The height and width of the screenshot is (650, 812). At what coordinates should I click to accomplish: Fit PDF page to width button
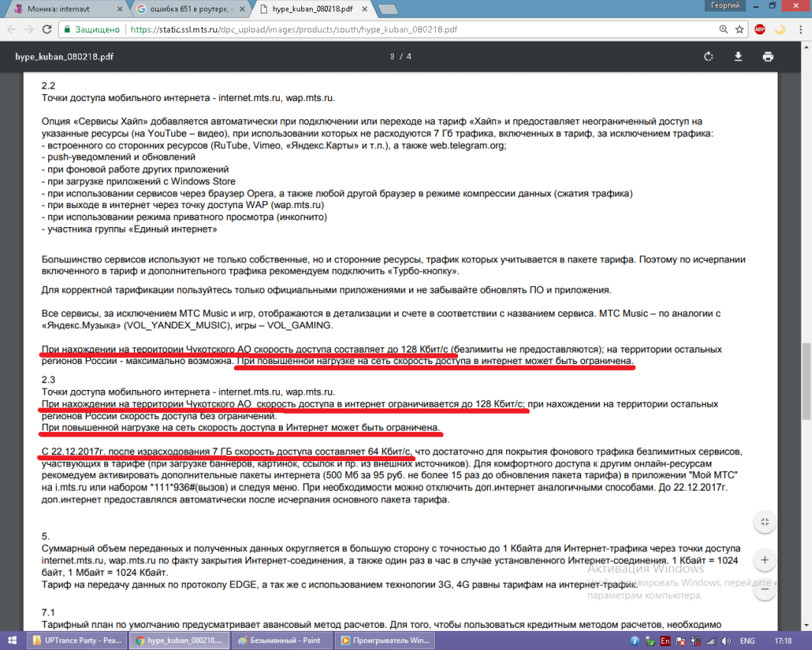pyautogui.click(x=765, y=522)
